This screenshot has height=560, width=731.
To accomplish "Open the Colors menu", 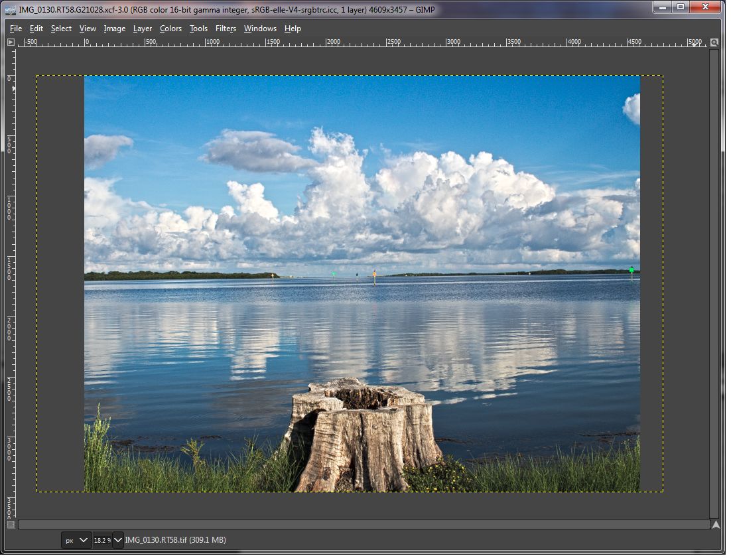I will click(170, 29).
